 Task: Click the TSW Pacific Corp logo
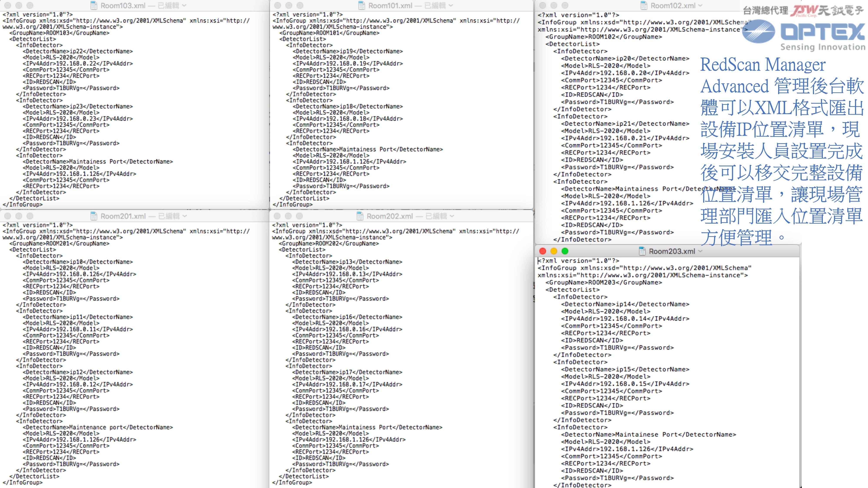[x=803, y=11]
